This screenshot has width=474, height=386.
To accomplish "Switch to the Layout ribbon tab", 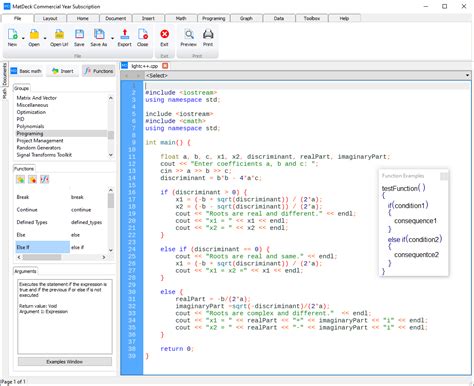I will point(50,18).
